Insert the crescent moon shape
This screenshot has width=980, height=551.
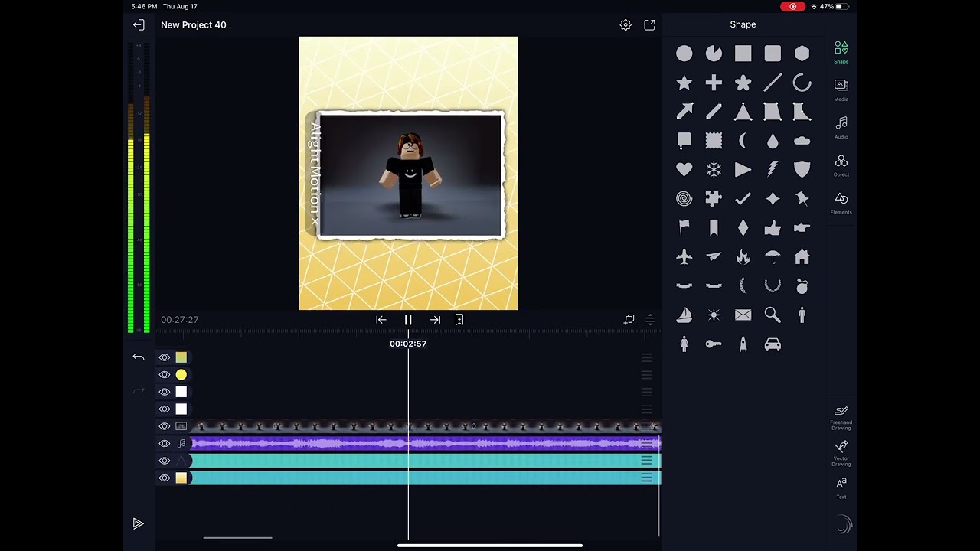[743, 141]
